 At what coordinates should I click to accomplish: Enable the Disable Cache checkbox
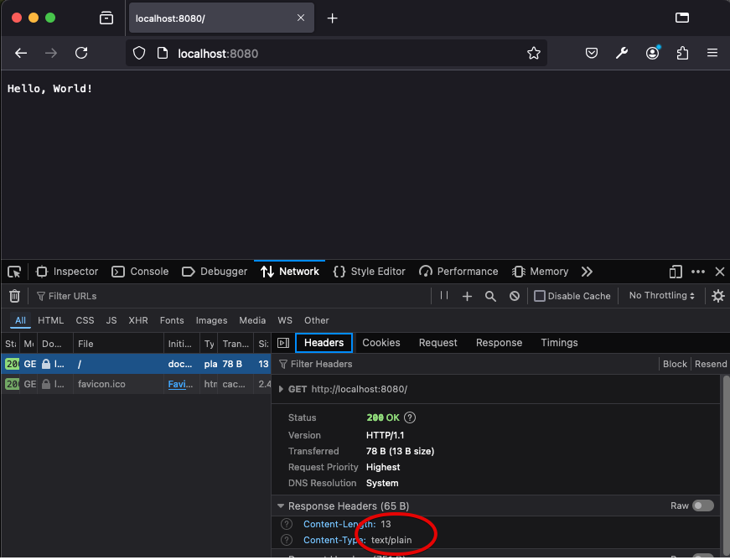(x=540, y=296)
